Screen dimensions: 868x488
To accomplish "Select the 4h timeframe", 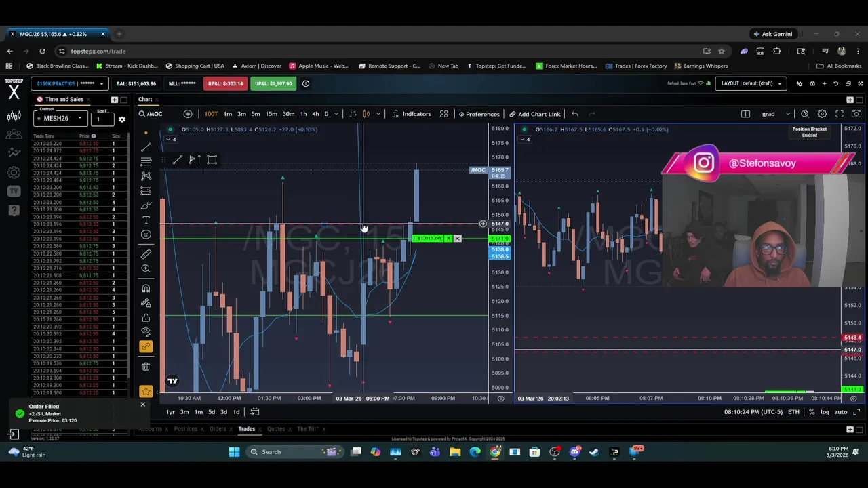I will (x=315, y=114).
